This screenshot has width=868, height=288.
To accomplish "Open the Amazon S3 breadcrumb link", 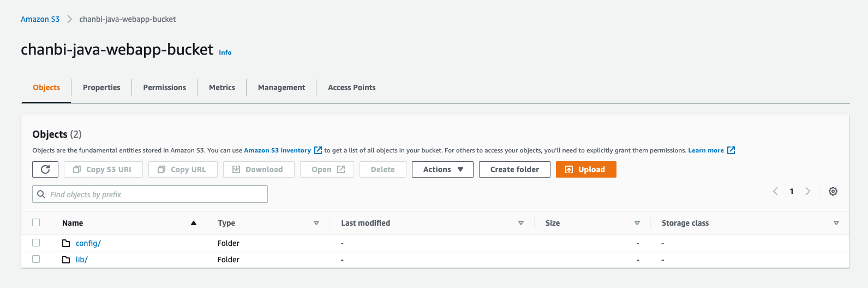I will coord(40,19).
